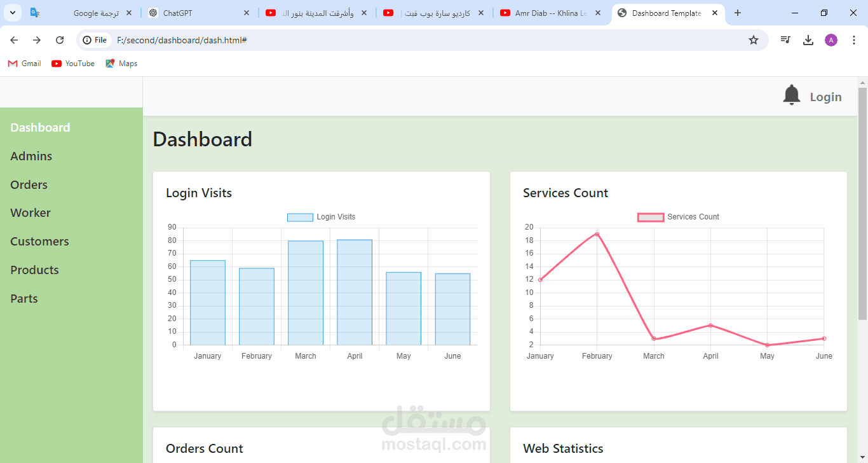Switch to the وأشرقت المدينة YouTube tab

click(316, 13)
